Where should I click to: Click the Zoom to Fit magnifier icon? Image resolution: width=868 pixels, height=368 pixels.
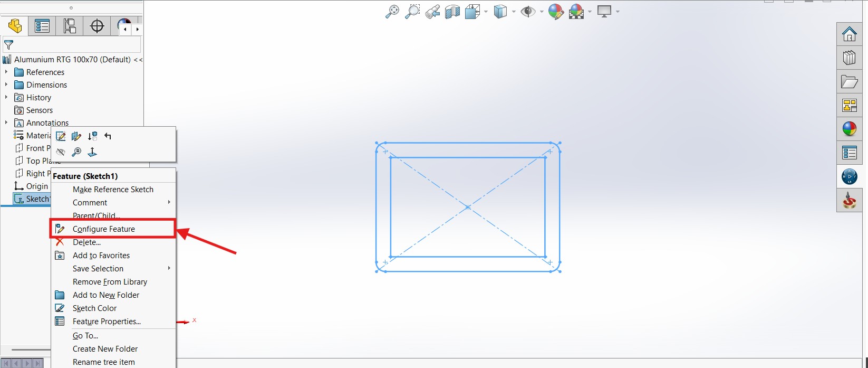click(x=392, y=12)
